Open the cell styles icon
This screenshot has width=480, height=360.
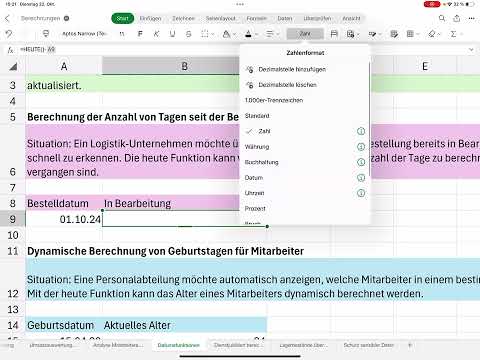[x=374, y=34]
